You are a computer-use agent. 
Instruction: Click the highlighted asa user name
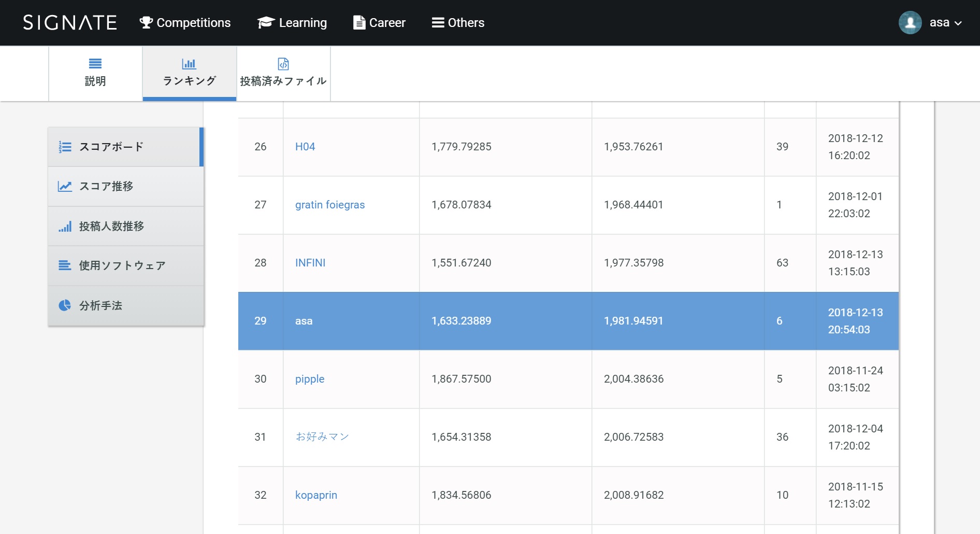pos(304,321)
